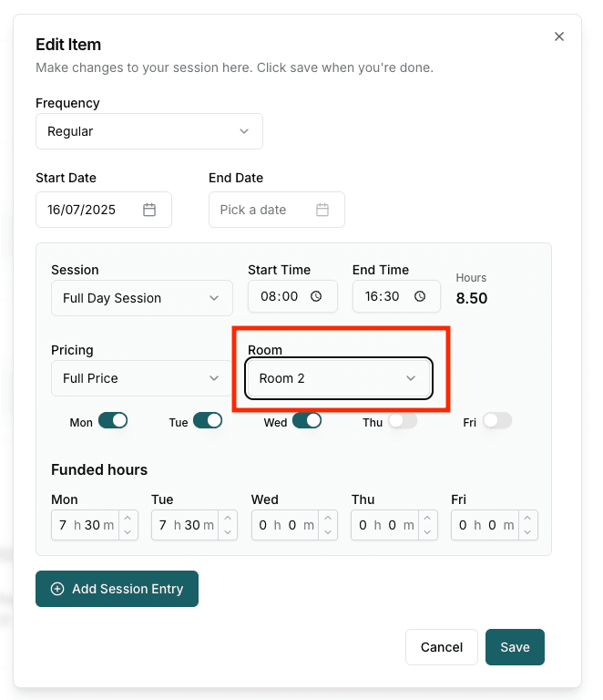Click the End Date calendar icon
The image size is (603, 700).
click(x=322, y=210)
